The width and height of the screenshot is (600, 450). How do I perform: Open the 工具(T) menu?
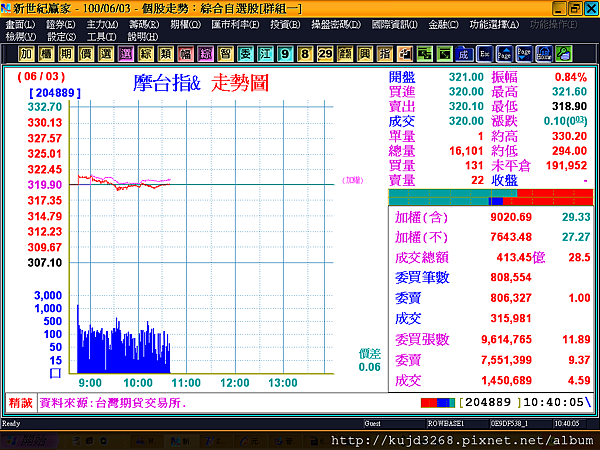pyautogui.click(x=102, y=37)
